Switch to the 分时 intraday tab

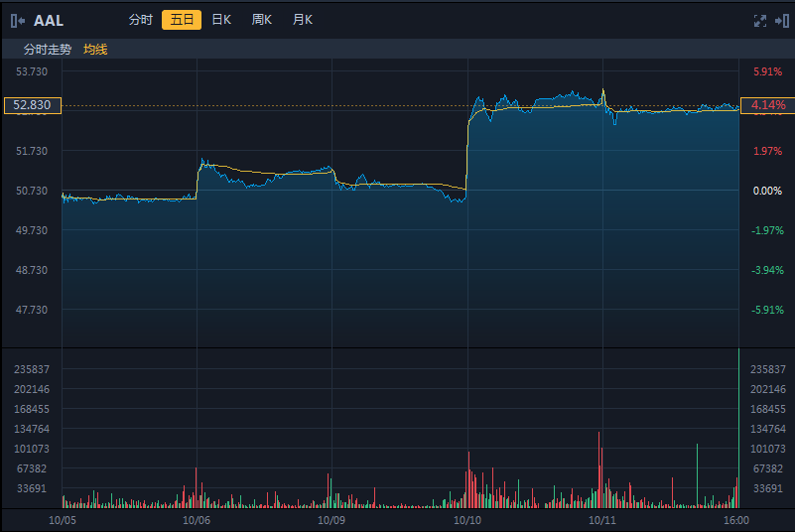coord(141,20)
